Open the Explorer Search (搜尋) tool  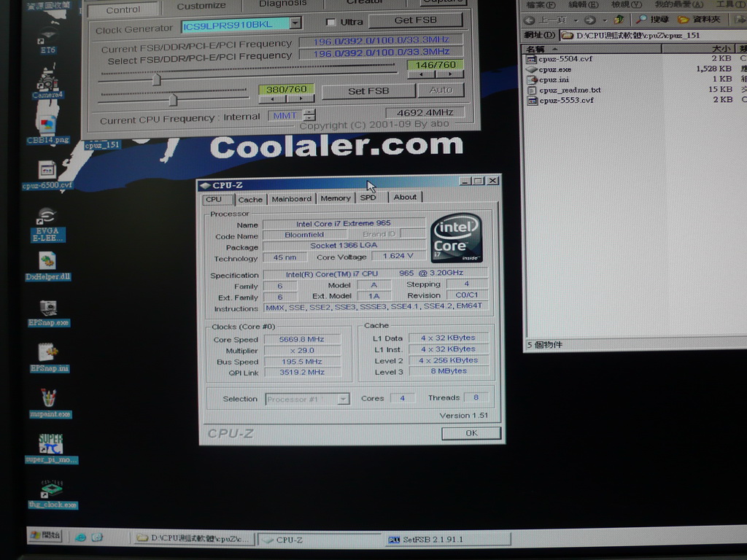652,20
